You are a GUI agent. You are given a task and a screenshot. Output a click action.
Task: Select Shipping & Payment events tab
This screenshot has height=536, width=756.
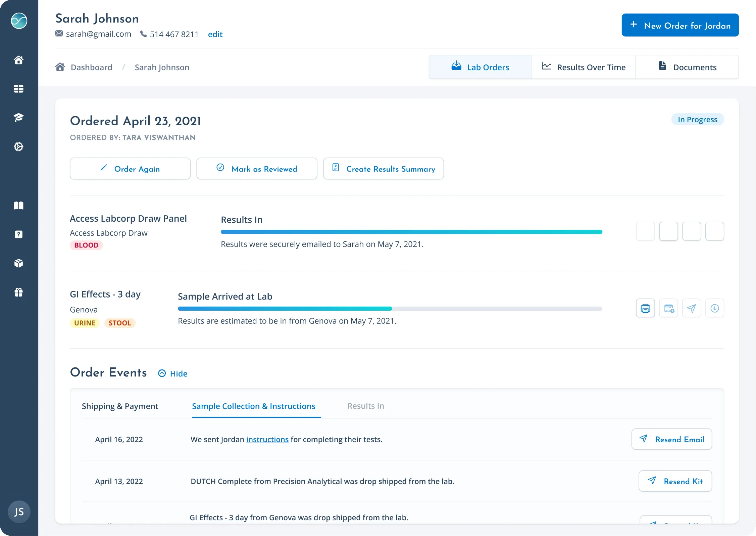120,406
